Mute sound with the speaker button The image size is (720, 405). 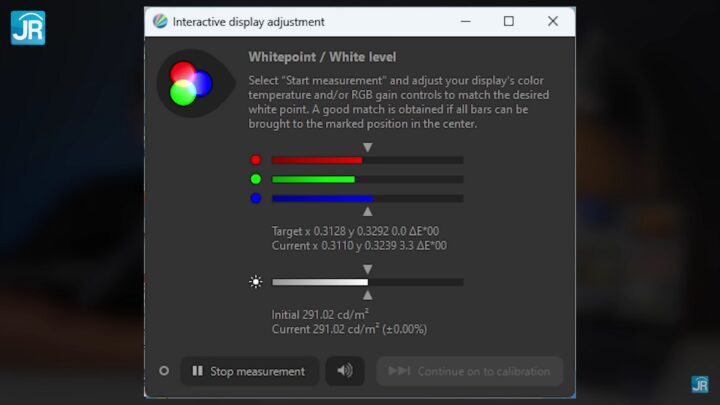[x=345, y=371]
